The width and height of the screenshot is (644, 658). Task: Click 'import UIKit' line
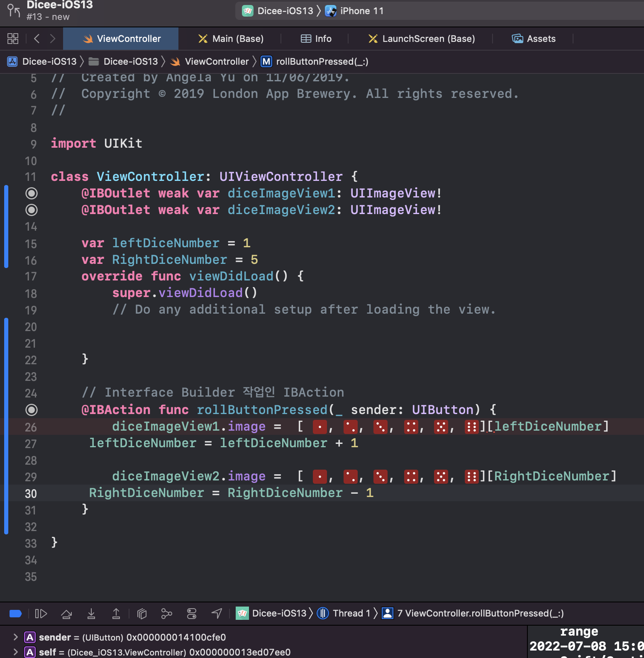(x=97, y=144)
